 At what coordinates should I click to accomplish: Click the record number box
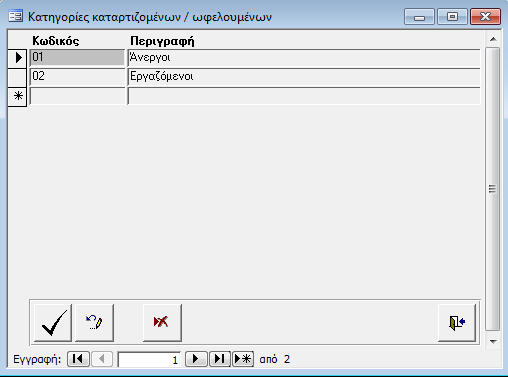(x=149, y=359)
